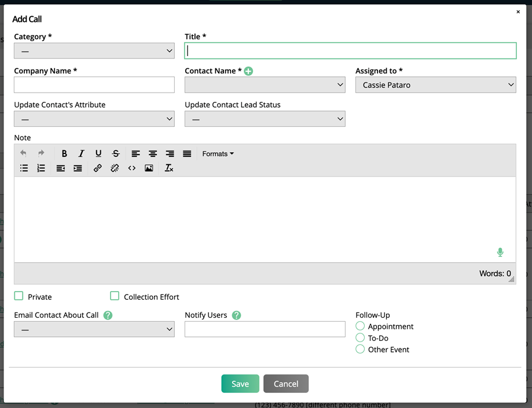Expand the Assigned to dropdown

pos(435,85)
